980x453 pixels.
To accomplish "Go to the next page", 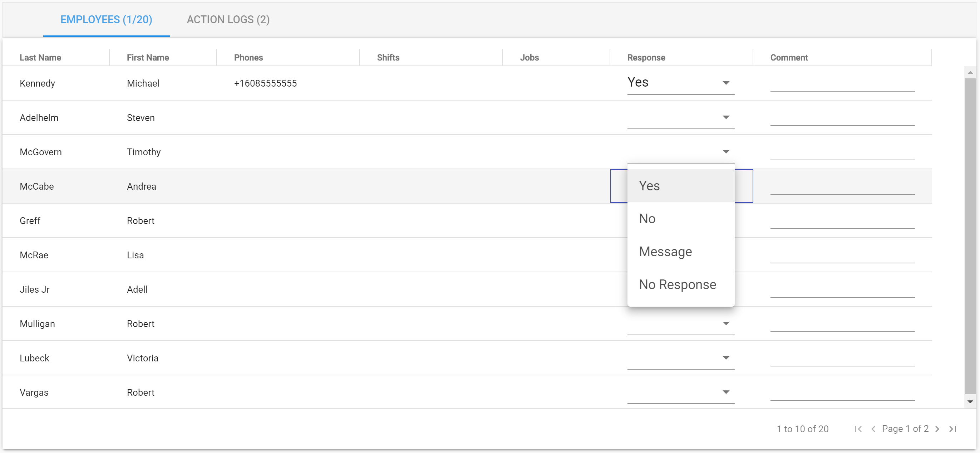I will tap(937, 429).
